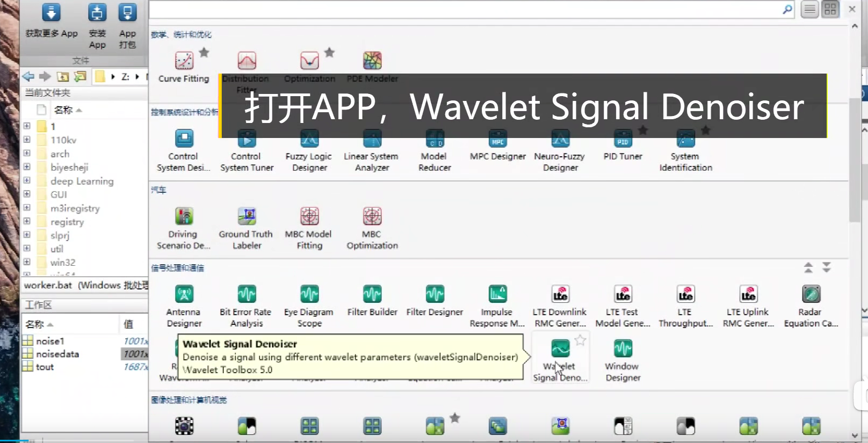This screenshot has width=868, height=443.
Task: Navigate forward in folder toolbar
Action: [x=45, y=76]
